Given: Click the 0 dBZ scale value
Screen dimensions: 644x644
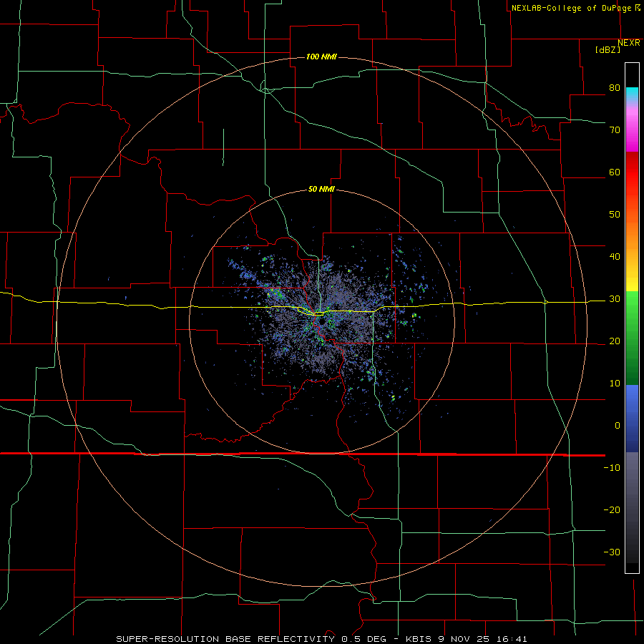Looking at the screenshot, I should (618, 426).
